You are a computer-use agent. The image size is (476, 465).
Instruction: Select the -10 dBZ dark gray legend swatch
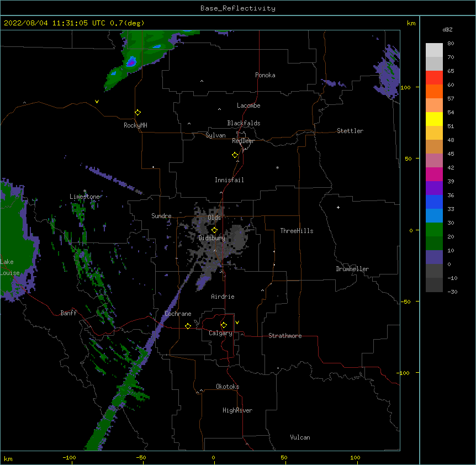[x=434, y=285]
